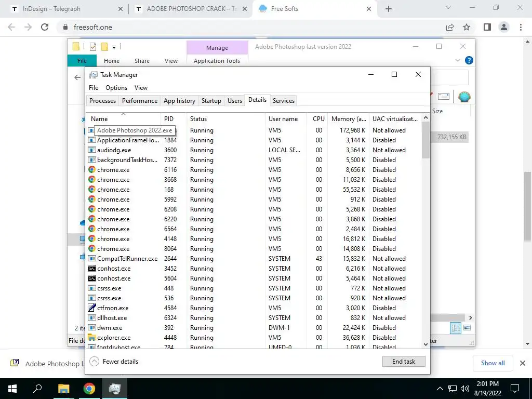532x399 pixels.
Task: Open the Chrome profile avatar
Action: click(x=504, y=27)
